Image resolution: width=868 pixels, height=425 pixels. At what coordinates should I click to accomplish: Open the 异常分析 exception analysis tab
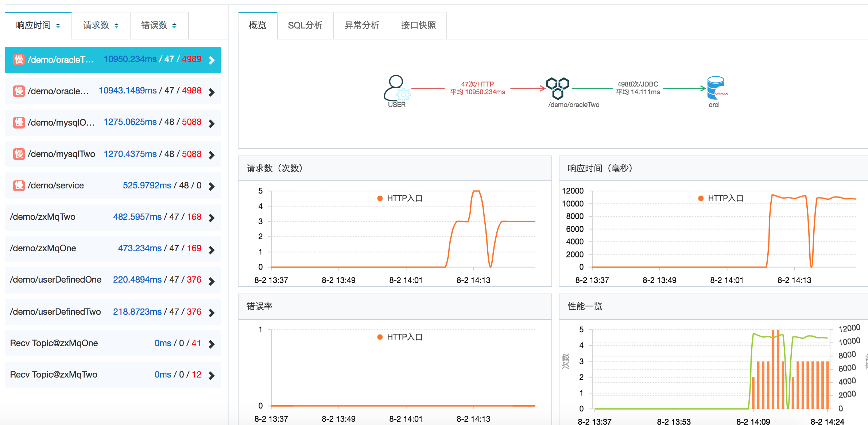tap(362, 25)
